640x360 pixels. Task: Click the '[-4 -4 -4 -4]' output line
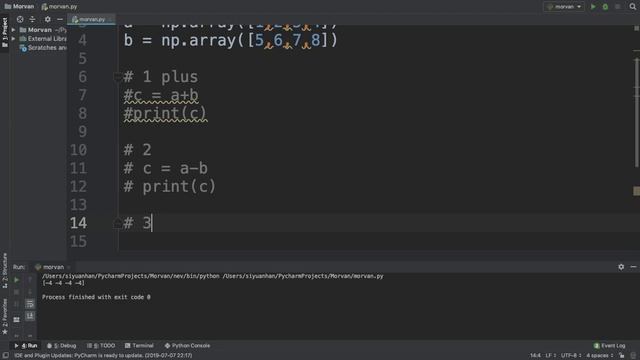(63, 283)
